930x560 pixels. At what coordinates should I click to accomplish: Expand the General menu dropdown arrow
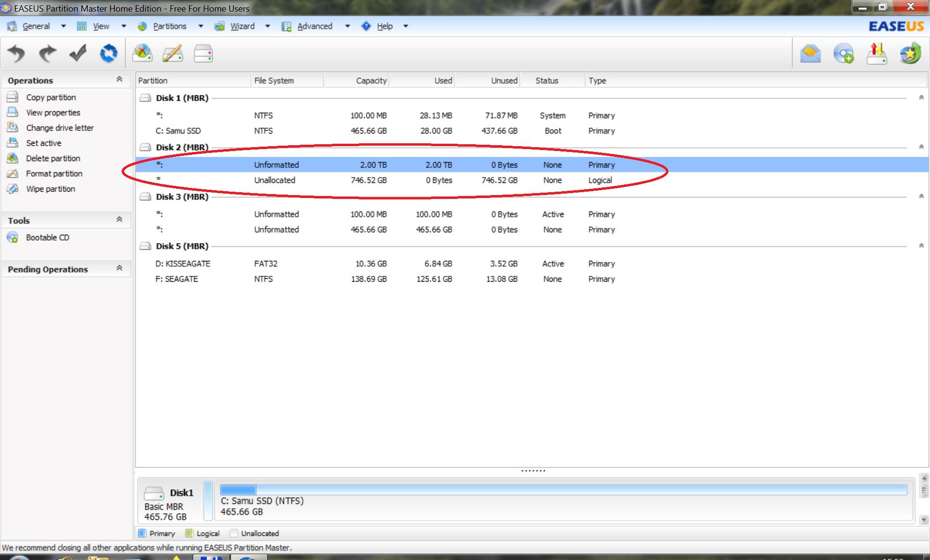coord(63,26)
